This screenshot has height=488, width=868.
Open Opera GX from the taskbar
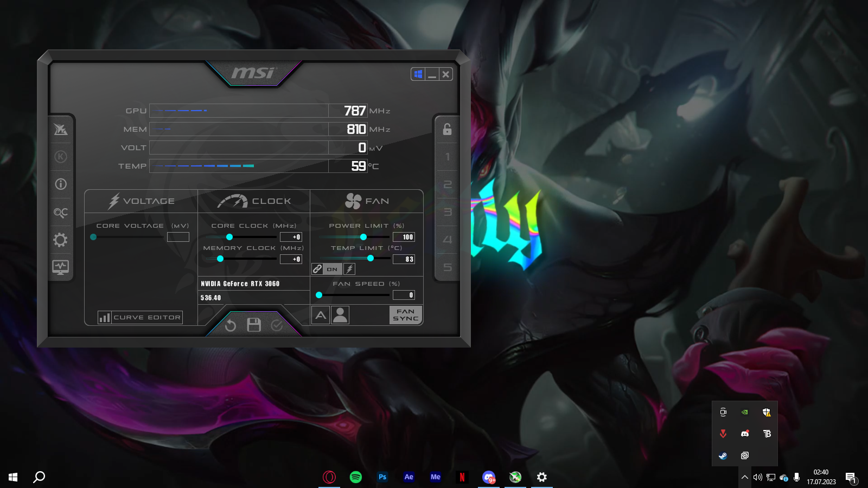[329, 477]
